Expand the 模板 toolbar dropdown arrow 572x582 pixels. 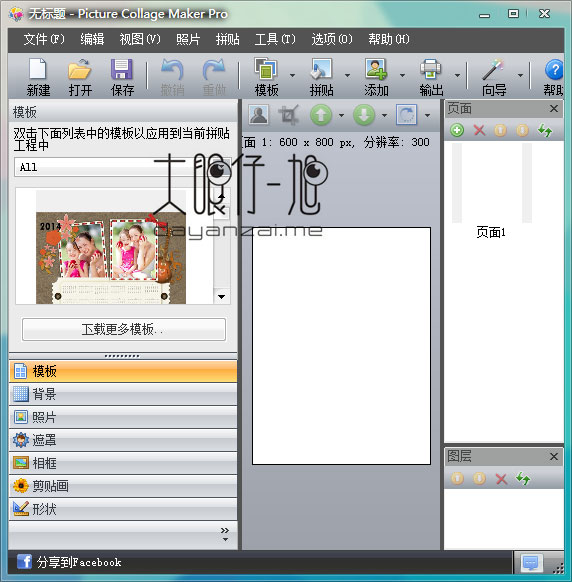click(292, 75)
